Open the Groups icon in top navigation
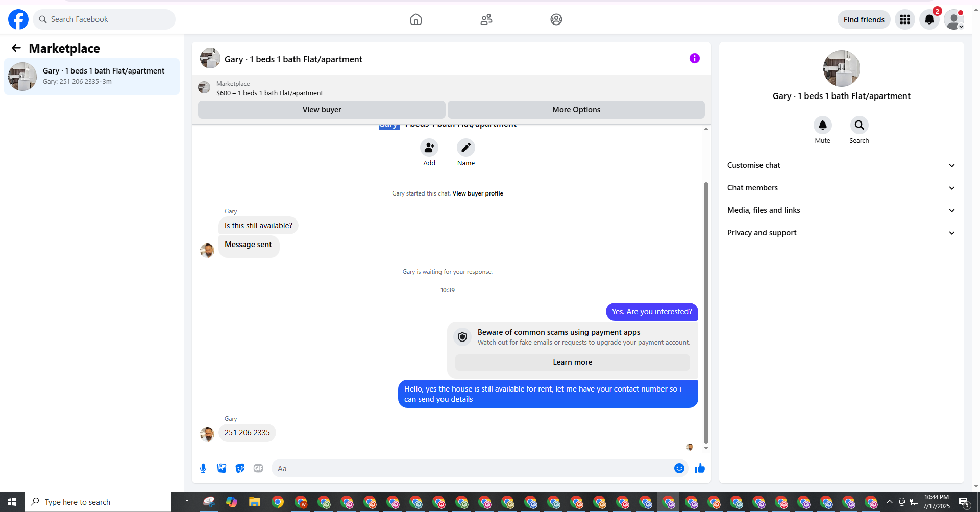The image size is (980, 512). click(x=556, y=19)
